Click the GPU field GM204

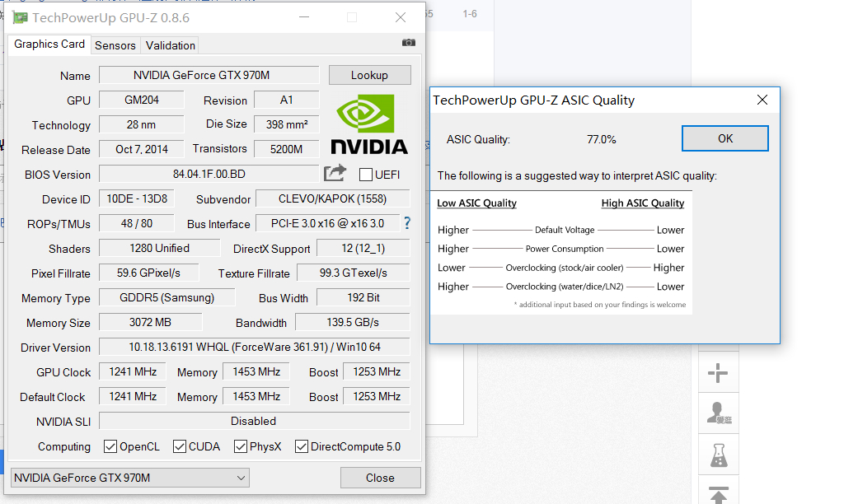[142, 100]
